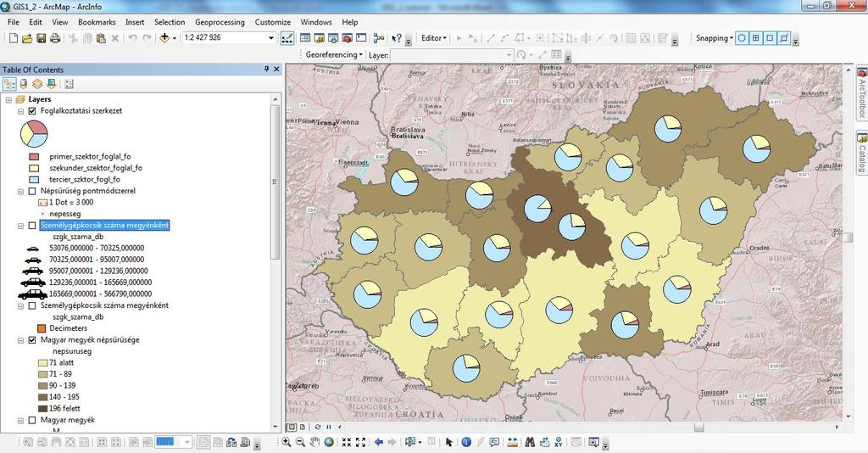Print the map with printer icon
The image size is (868, 453).
point(55,38)
